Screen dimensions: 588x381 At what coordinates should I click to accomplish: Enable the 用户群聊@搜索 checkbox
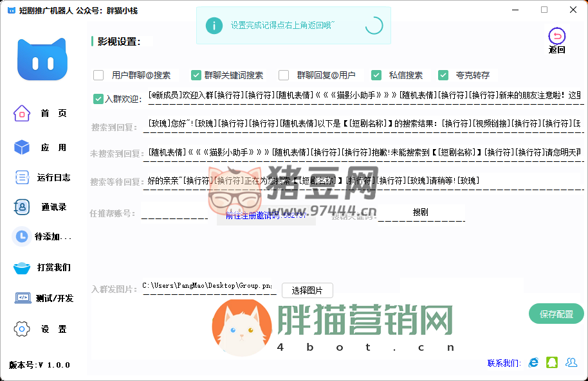click(x=98, y=75)
